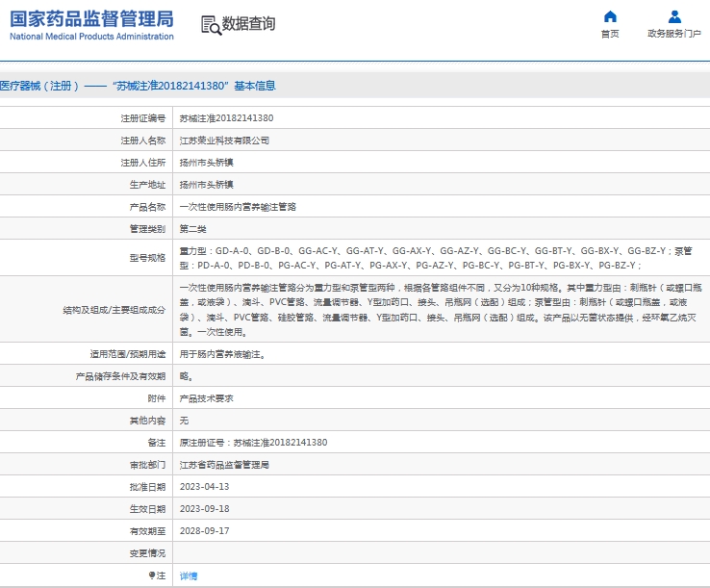The height and width of the screenshot is (588, 710).
Task: Click the 注册人名称 row label
Action: point(143,141)
